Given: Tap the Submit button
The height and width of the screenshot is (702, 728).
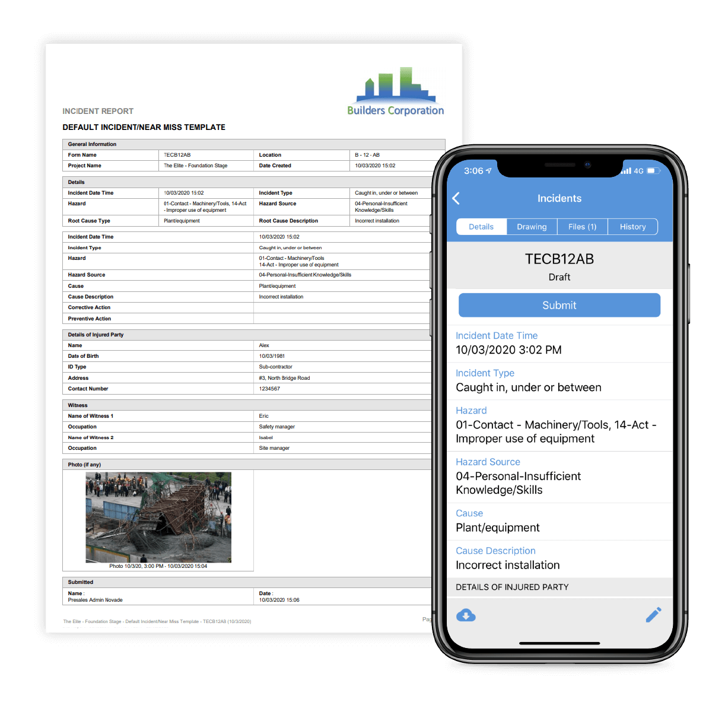Looking at the screenshot, I should point(559,305).
